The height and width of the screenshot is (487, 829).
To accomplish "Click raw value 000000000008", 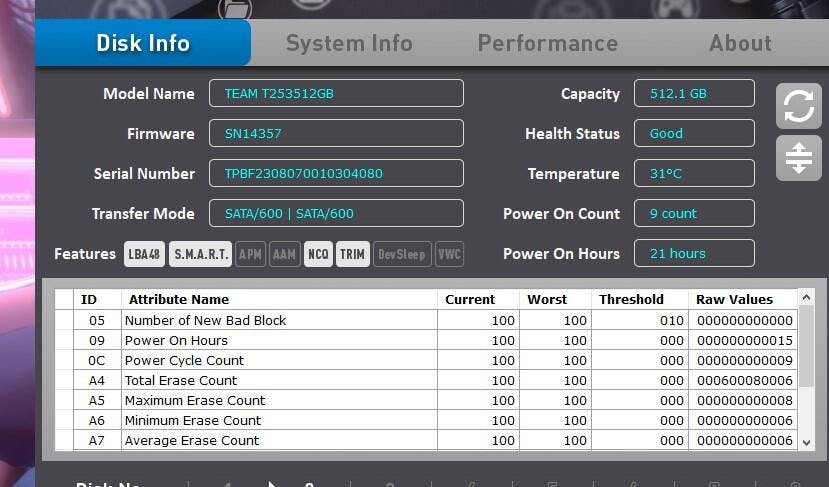I will 744,400.
